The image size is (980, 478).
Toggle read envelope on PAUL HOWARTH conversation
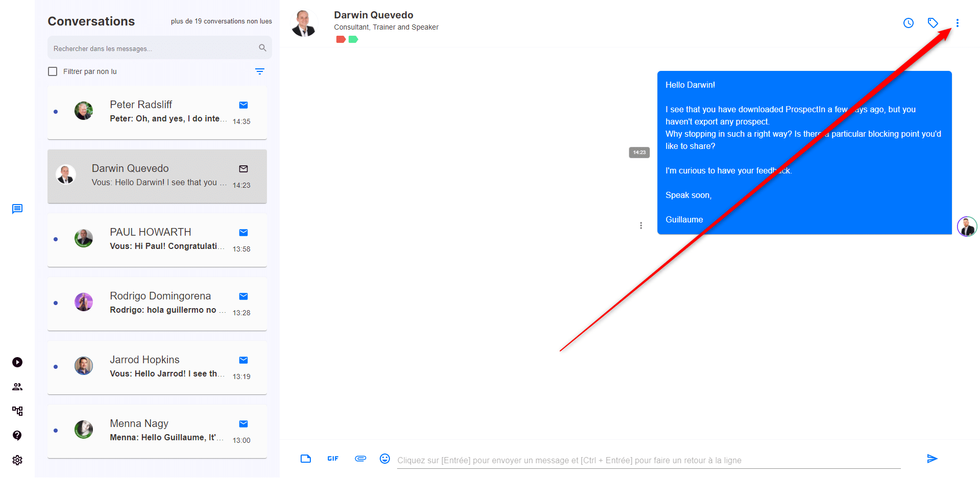[243, 233]
